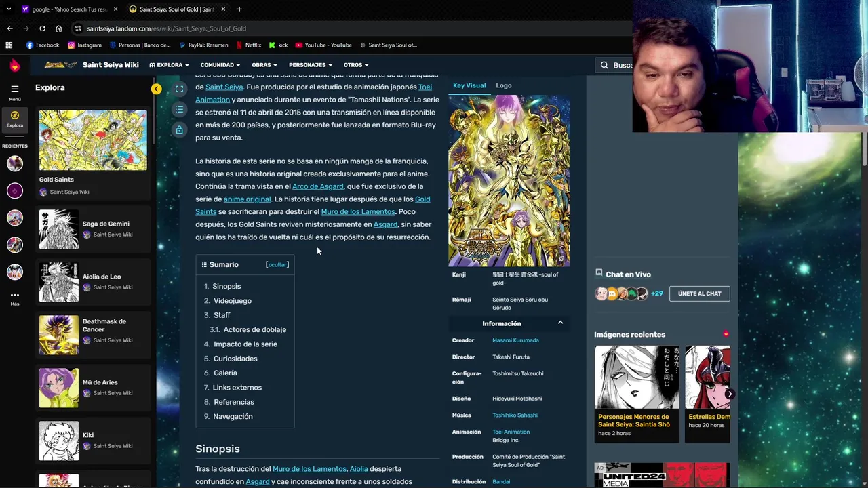This screenshot has width=868, height=488.
Task: Go back with browser back arrow
Action: [9, 28]
